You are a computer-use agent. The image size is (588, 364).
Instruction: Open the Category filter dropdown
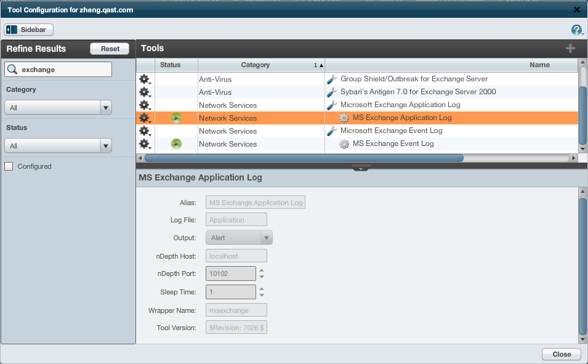[58, 108]
